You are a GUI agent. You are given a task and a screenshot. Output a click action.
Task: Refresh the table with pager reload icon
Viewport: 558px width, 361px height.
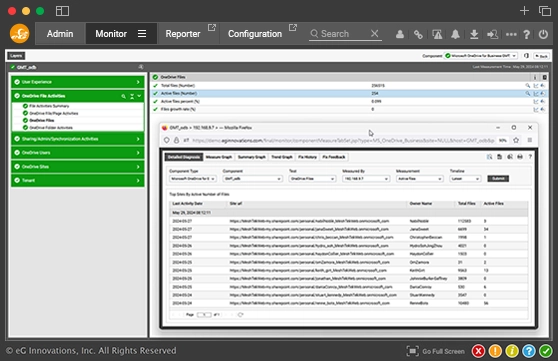coord(241,315)
